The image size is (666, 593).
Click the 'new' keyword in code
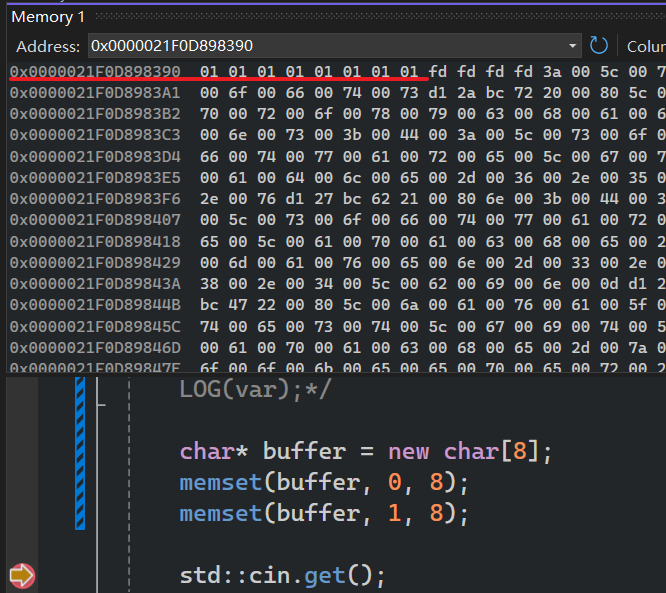(x=409, y=451)
